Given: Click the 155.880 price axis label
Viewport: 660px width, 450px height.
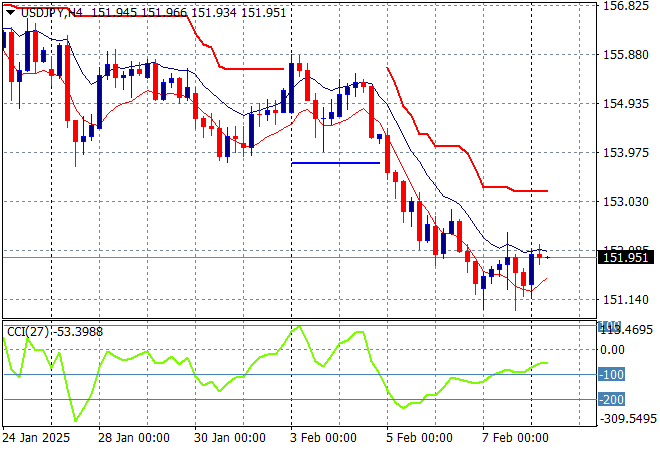Looking at the screenshot, I should (627, 55).
